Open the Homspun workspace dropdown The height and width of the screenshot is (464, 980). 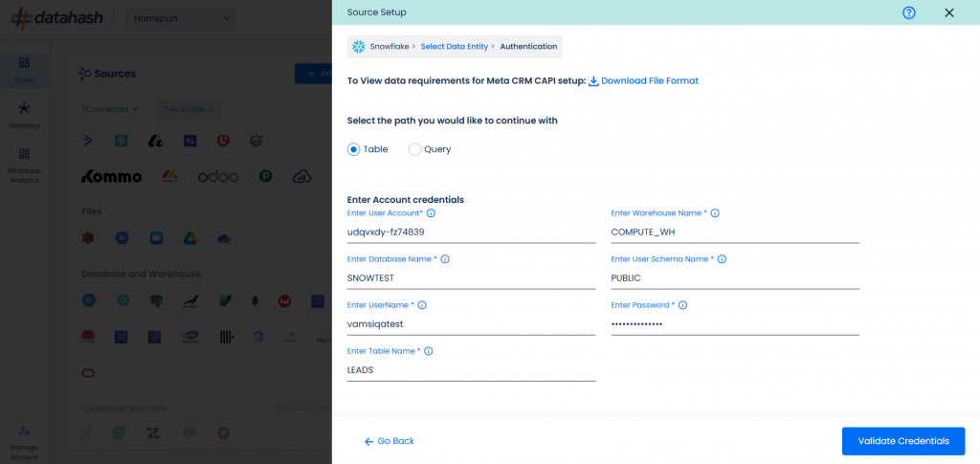(x=182, y=19)
